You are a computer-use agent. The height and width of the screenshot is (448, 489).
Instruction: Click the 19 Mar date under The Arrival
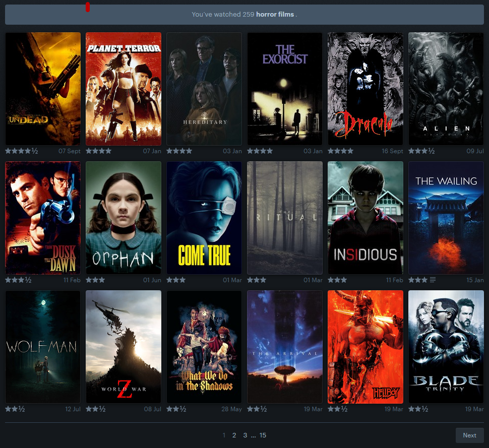click(313, 409)
